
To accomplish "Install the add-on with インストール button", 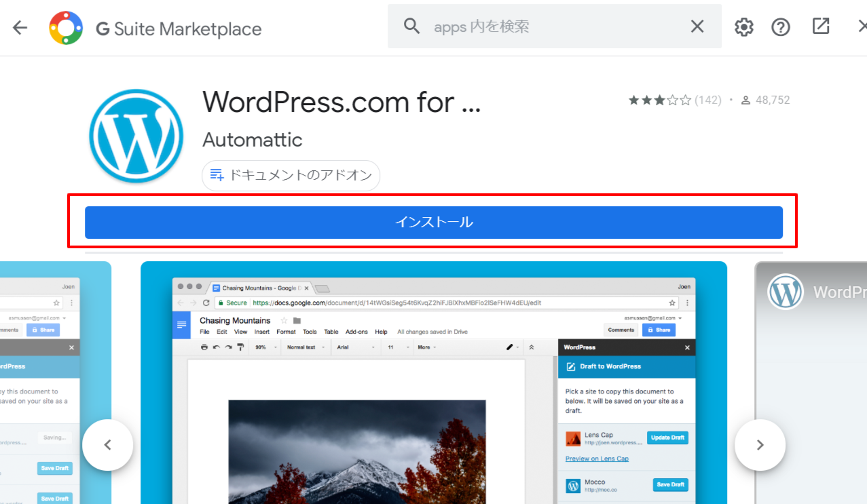I will [434, 222].
